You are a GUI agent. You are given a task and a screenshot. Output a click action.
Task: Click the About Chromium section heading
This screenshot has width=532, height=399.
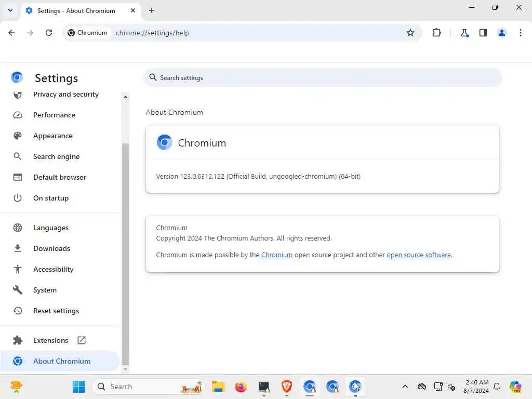175,112
